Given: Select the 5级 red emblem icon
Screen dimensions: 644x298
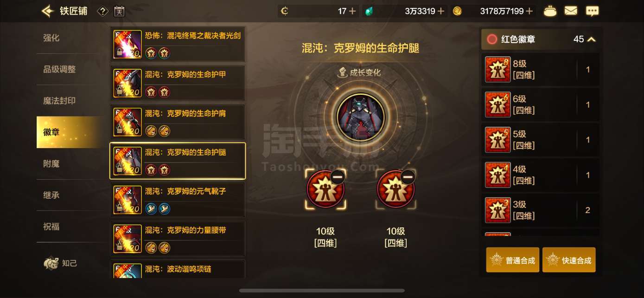Looking at the screenshot, I should tap(497, 140).
